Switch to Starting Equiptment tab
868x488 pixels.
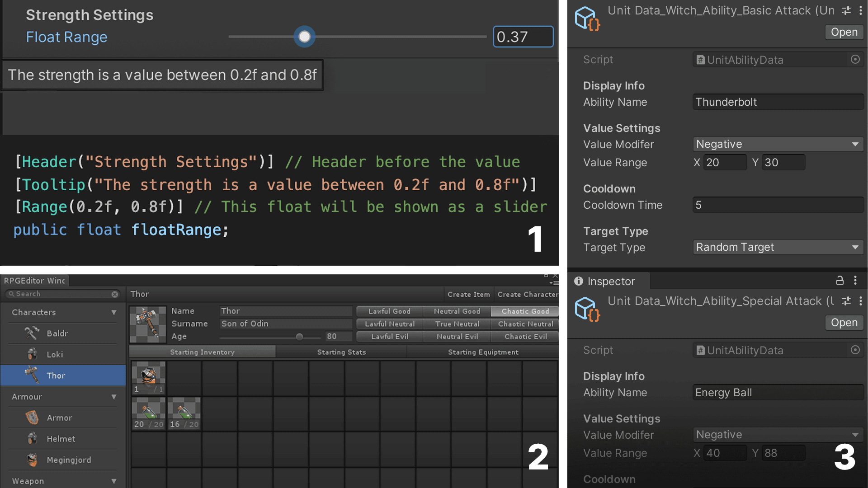(483, 352)
